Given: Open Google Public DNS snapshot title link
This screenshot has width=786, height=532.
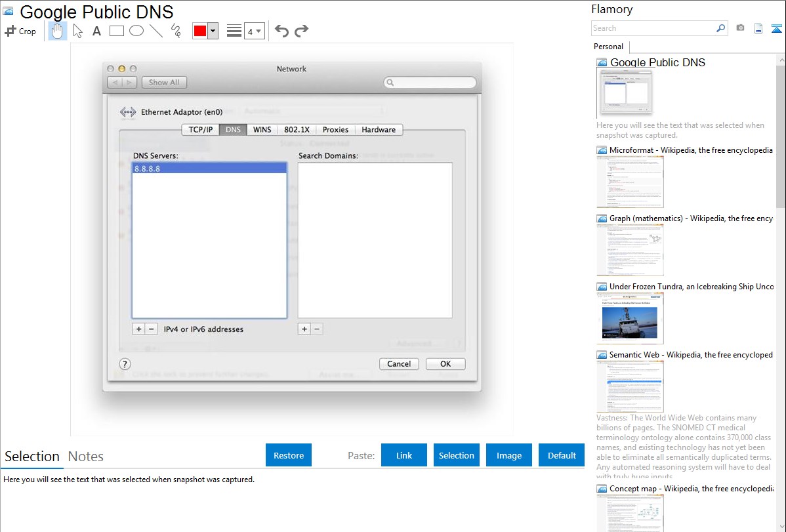Looking at the screenshot, I should coord(657,63).
